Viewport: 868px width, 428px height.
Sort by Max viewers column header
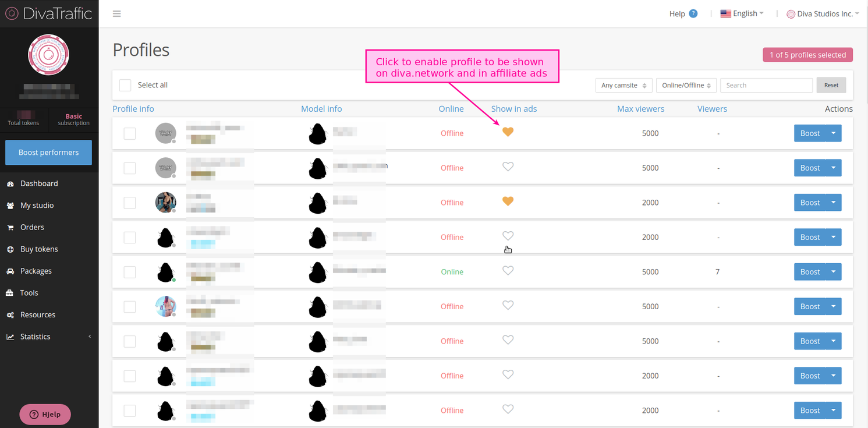(640, 109)
